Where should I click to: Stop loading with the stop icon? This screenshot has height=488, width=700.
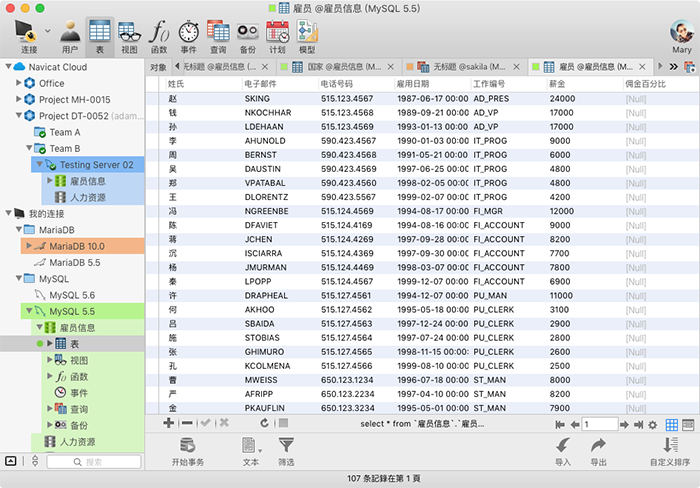click(283, 423)
